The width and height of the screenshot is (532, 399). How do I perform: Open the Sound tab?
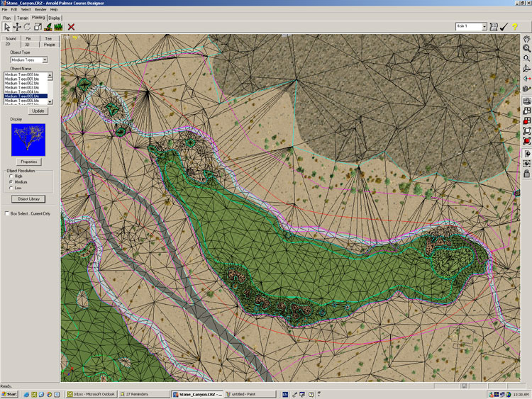(x=10, y=38)
